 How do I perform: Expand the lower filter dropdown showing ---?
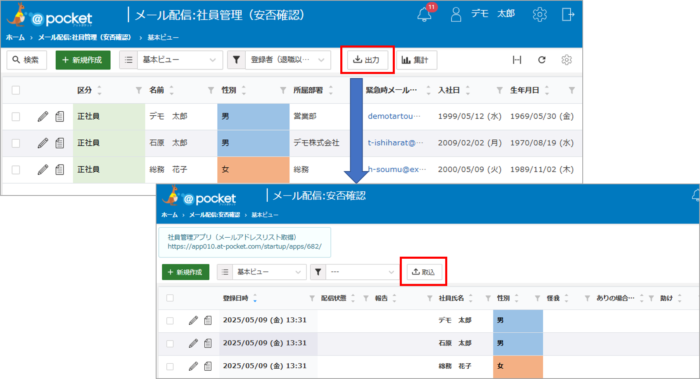pos(361,272)
